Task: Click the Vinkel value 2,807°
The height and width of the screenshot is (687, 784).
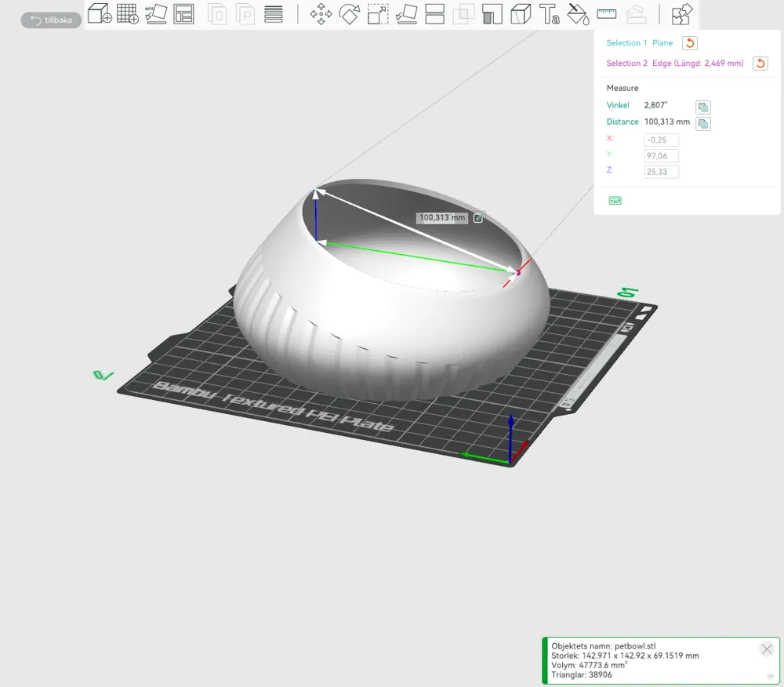Action: point(655,105)
